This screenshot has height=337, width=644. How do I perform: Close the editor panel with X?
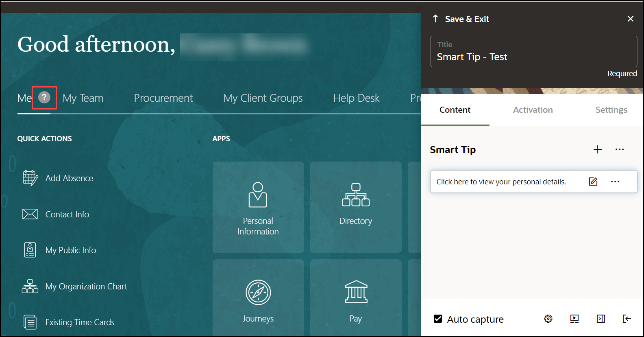(631, 19)
